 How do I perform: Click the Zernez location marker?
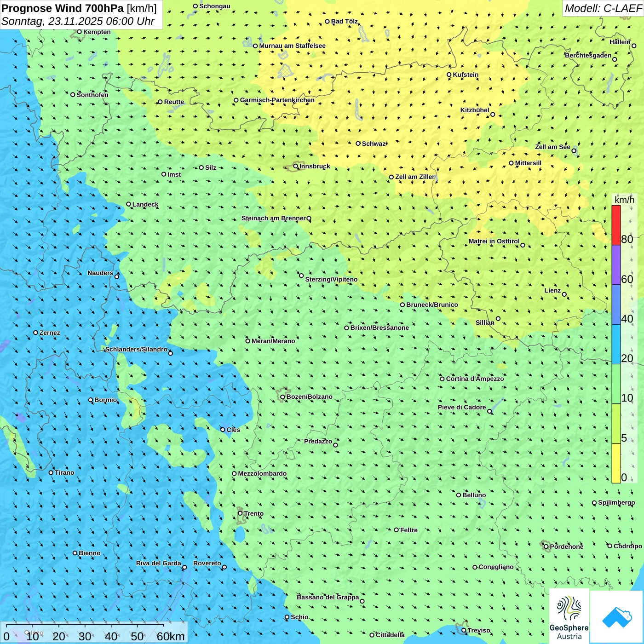35,333
